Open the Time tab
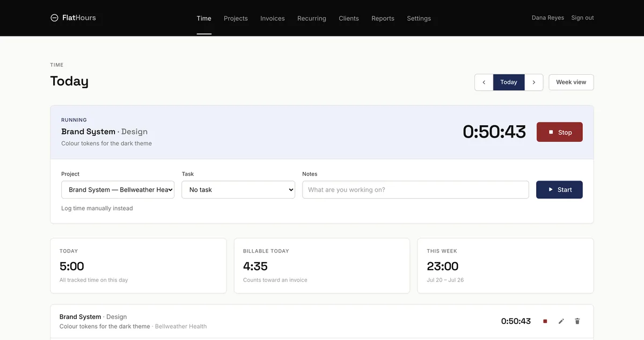Image resolution: width=644 pixels, height=340 pixels. (x=204, y=18)
